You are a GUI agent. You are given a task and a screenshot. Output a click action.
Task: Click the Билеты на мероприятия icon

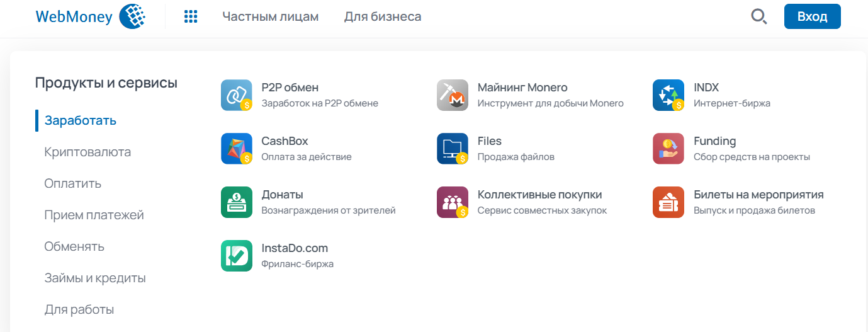point(668,202)
